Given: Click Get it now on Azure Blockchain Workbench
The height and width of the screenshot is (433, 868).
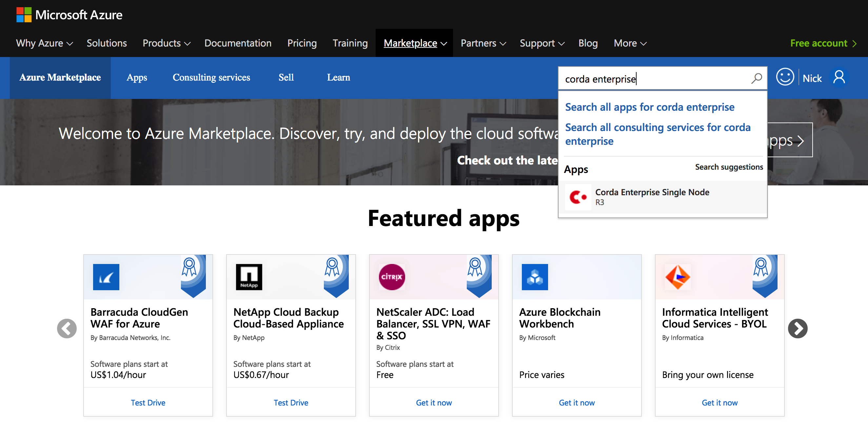Looking at the screenshot, I should click(577, 402).
